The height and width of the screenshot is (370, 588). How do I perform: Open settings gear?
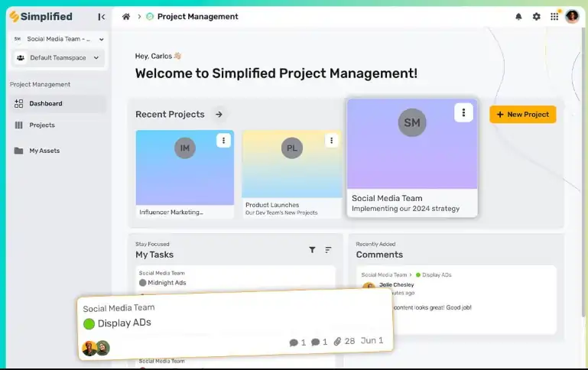(536, 17)
